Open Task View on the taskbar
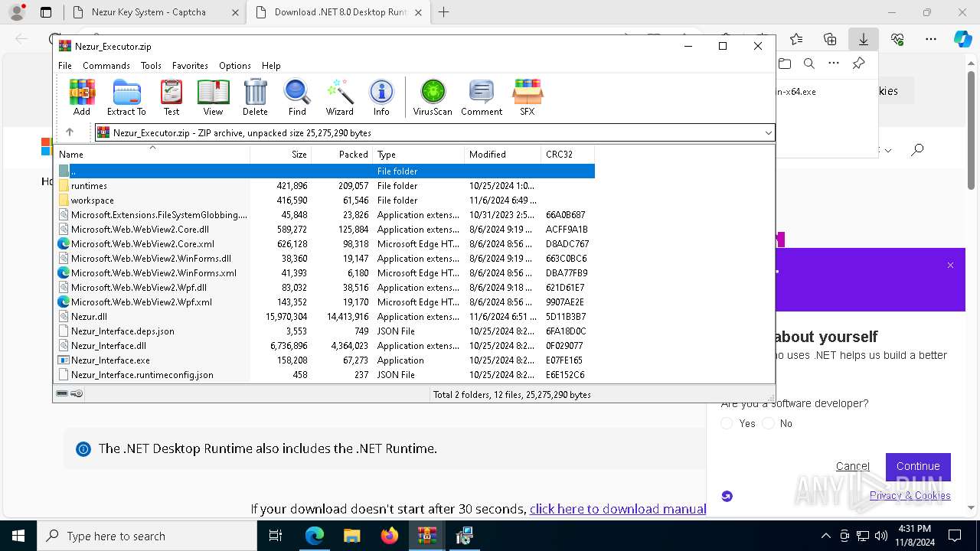The image size is (980, 551). (x=276, y=536)
